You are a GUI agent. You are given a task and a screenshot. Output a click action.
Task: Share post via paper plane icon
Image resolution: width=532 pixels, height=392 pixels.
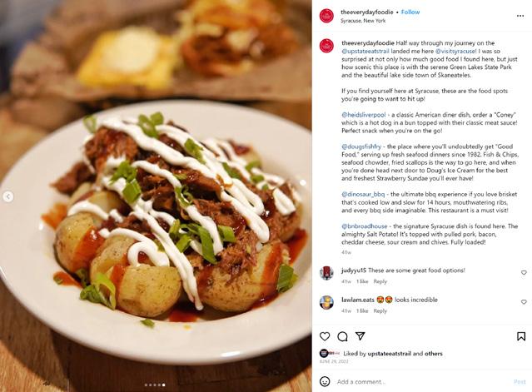click(360, 336)
